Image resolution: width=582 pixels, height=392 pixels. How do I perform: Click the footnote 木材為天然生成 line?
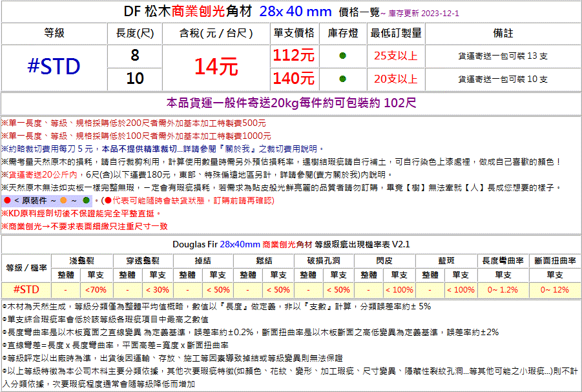tap(217, 307)
